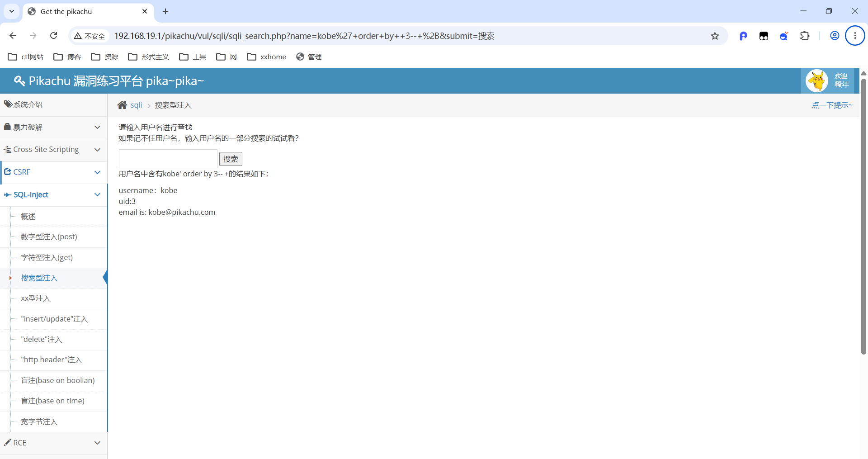
Task: Open the sqli breadcrumb link
Action: [x=136, y=105]
